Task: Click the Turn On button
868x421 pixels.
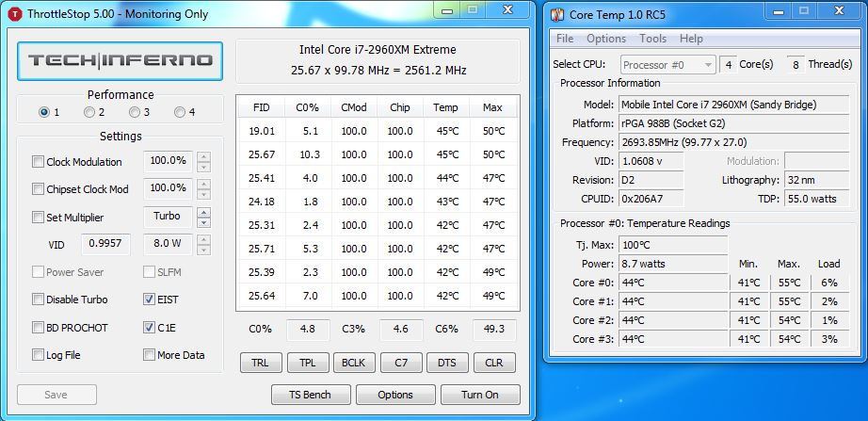Action: 480,395
